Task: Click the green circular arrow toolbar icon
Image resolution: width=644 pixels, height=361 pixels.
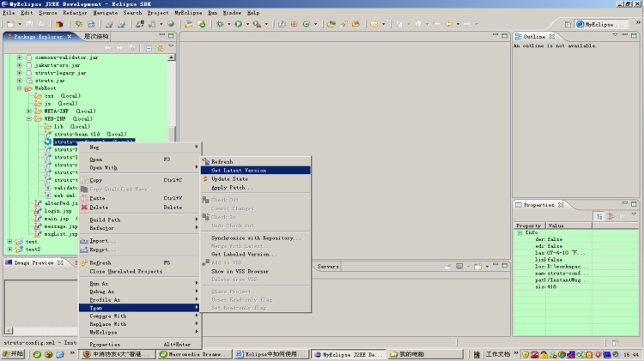Action: click(306, 24)
